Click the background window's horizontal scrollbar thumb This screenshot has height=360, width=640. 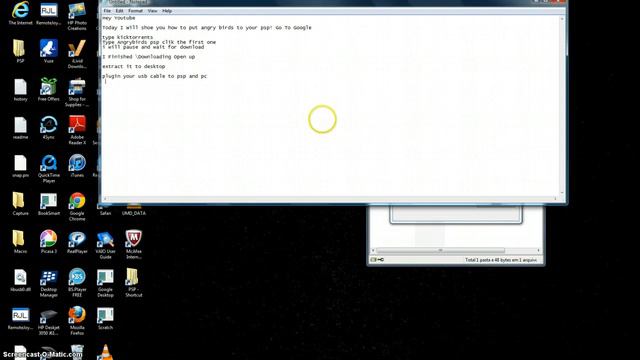[x=440, y=250]
